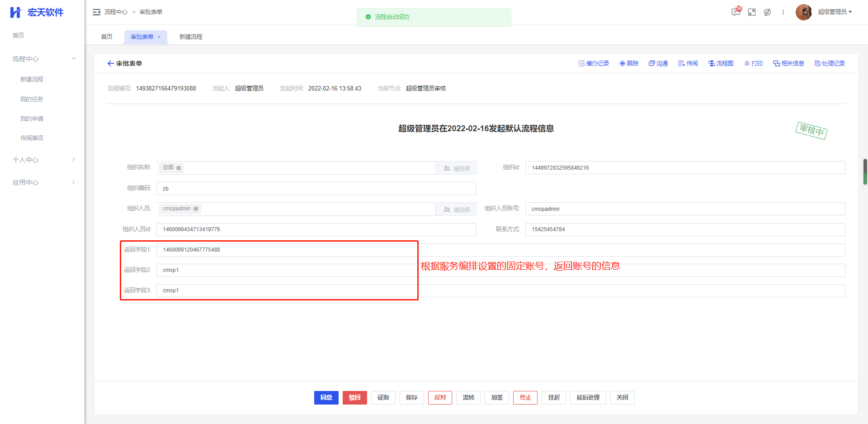Click 传阅 toolbar item

(688, 63)
